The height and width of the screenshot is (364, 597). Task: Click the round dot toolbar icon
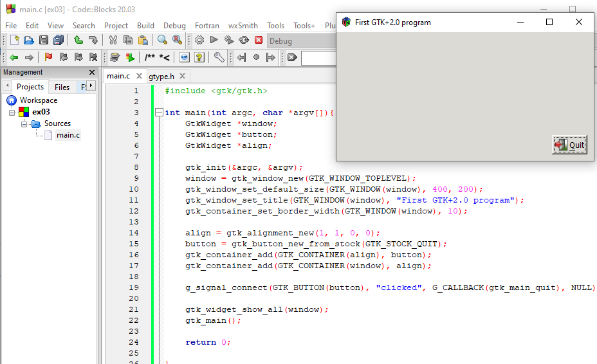click(256, 57)
